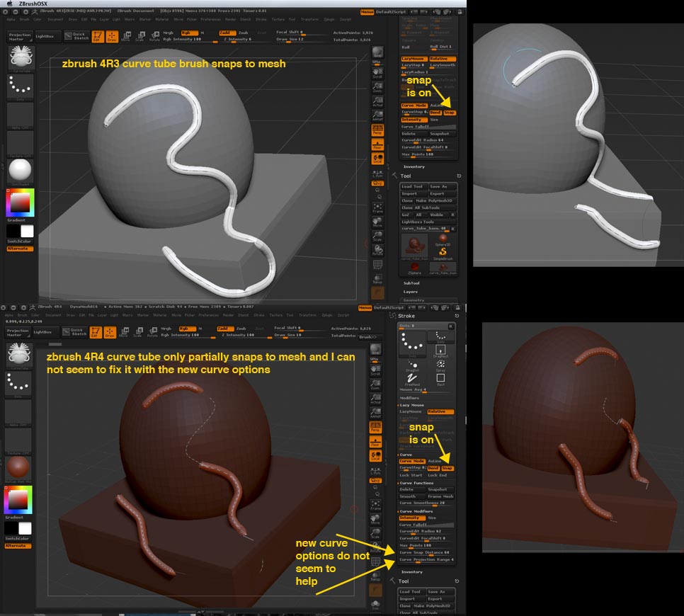Open LightBox using its button

[46, 36]
